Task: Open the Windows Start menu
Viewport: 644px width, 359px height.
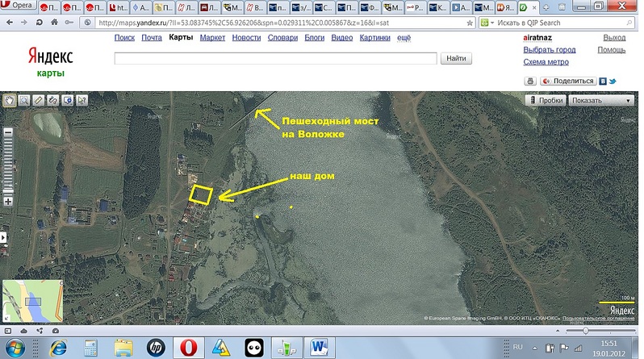Action: [15, 348]
